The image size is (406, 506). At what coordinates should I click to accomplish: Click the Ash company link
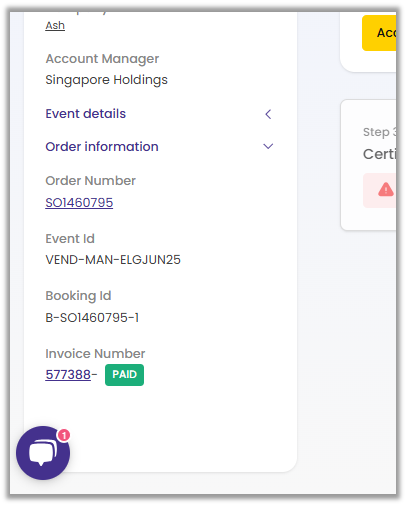coord(55,26)
